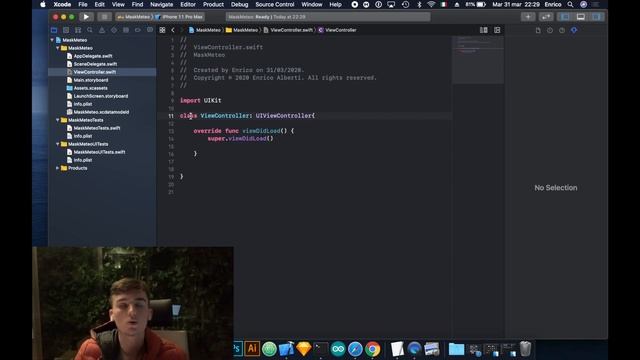Open Arduino from the Dock

click(338, 349)
